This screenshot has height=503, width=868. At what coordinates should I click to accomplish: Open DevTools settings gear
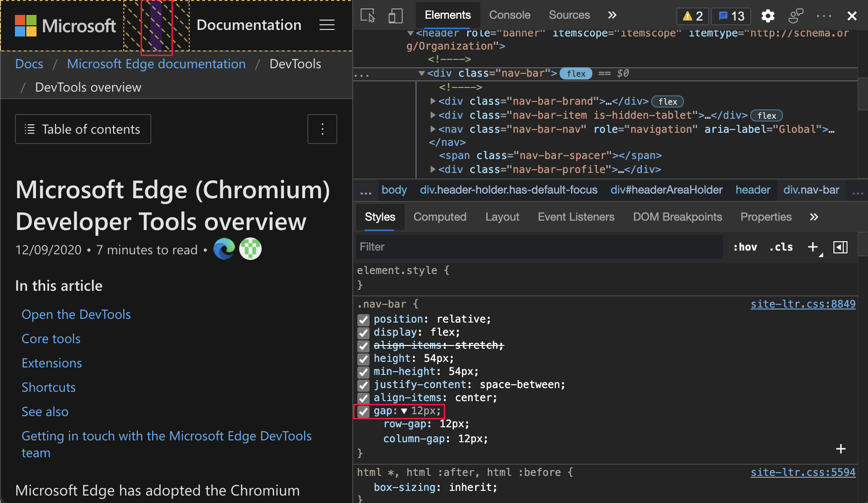(768, 15)
